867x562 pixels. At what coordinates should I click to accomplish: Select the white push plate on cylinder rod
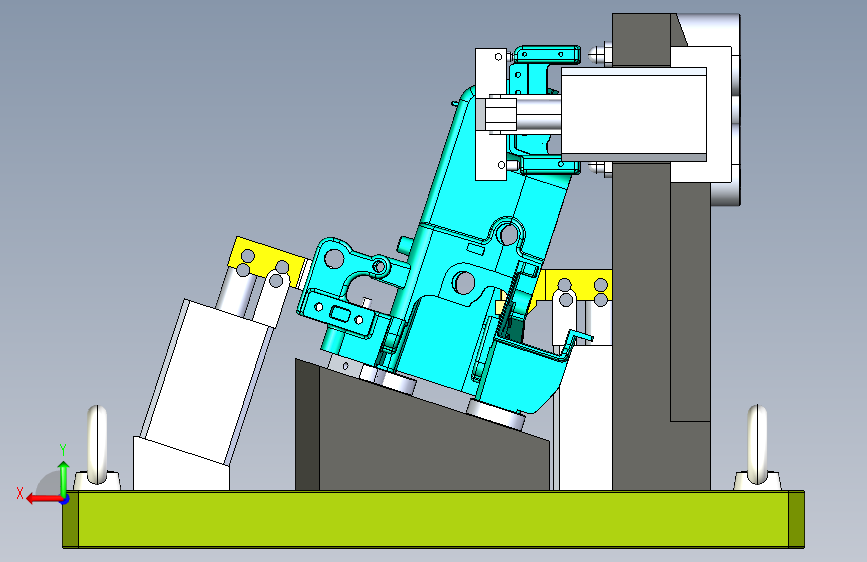click(491, 114)
